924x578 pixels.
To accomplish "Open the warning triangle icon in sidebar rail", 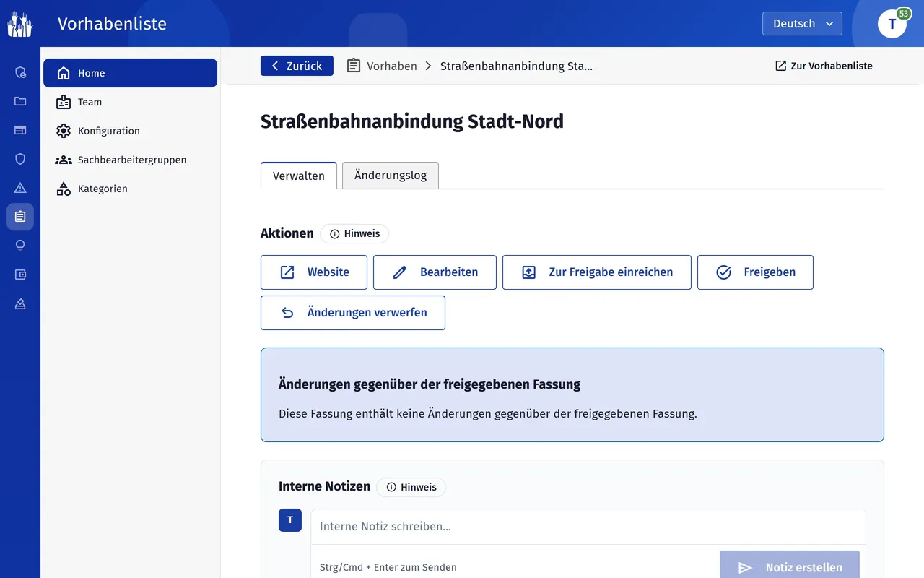I will (x=20, y=188).
